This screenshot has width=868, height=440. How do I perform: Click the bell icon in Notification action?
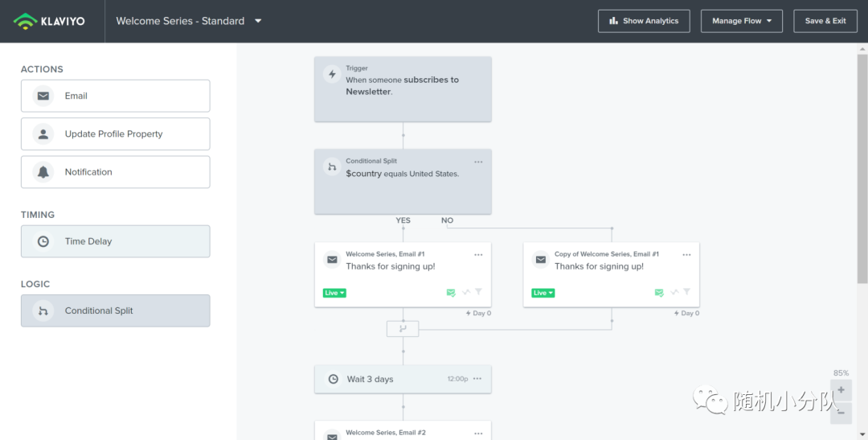43,172
